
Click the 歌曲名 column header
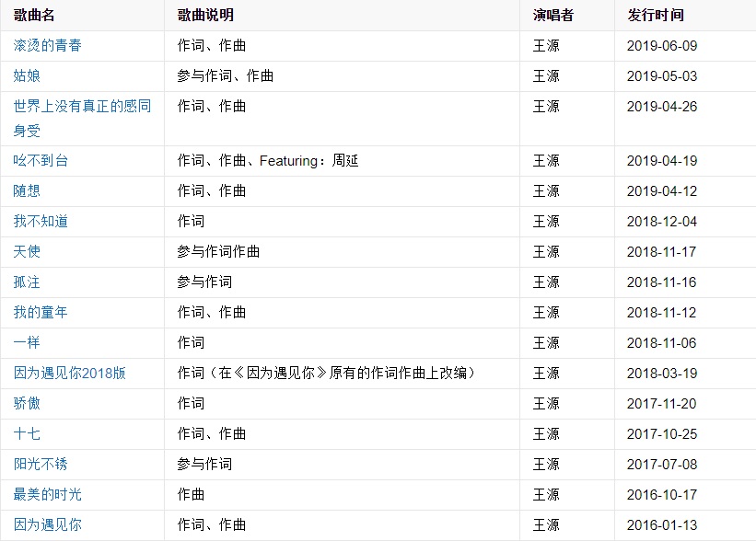[x=34, y=15]
